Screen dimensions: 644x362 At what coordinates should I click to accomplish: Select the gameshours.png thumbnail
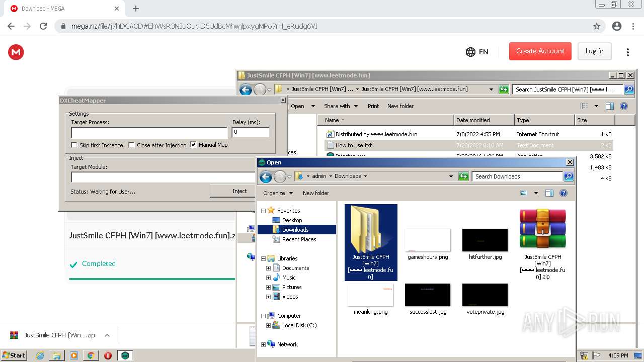click(x=428, y=240)
